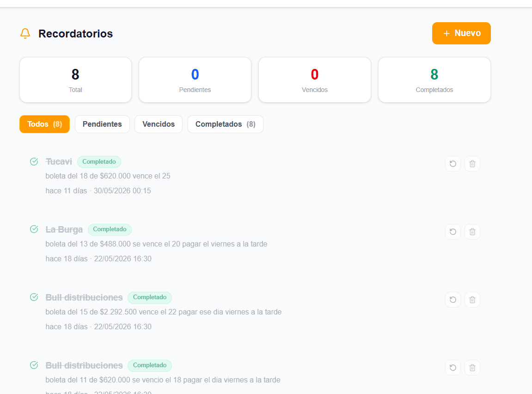The image size is (532, 394).
Task: Restore the Tucavi reminder with undo icon
Action: tap(453, 164)
